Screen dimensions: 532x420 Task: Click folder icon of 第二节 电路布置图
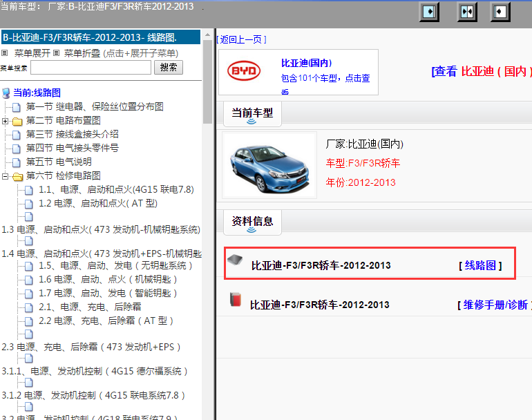17,121
